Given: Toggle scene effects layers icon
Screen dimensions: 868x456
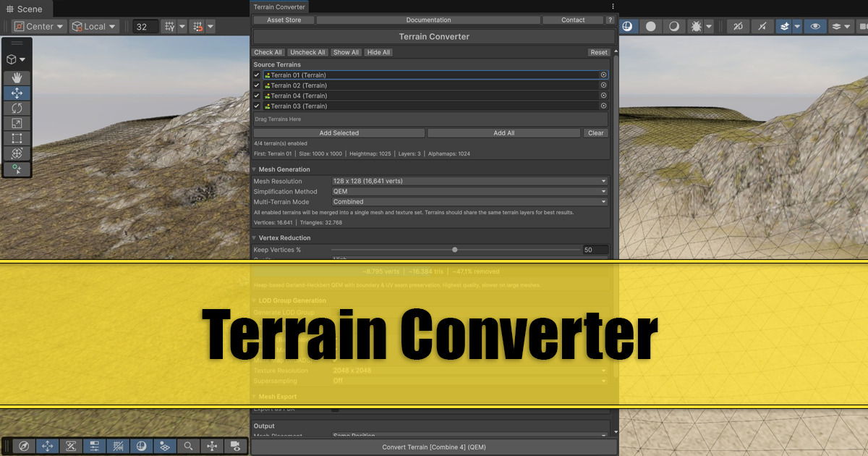Looking at the screenshot, I should coord(784,26).
